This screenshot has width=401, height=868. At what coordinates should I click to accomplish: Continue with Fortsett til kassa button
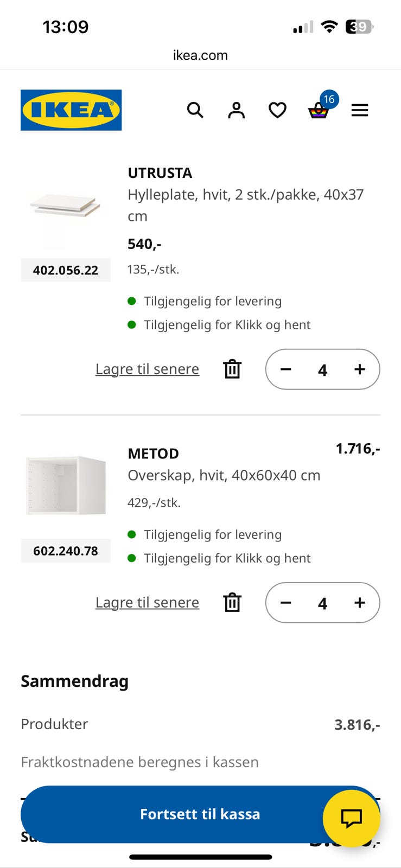pos(200,814)
